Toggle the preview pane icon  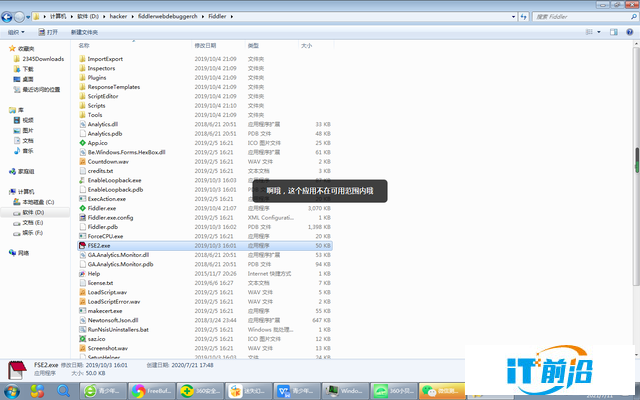(x=613, y=32)
